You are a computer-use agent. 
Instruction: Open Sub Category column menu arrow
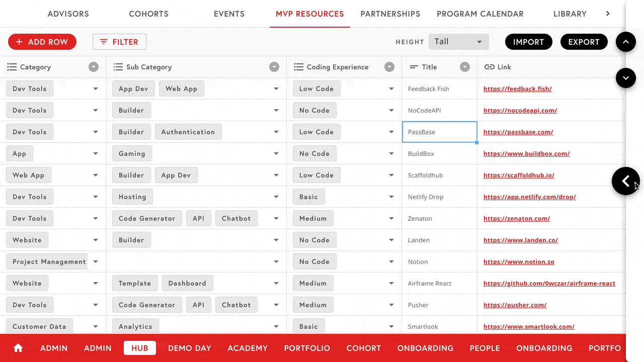[274, 67]
